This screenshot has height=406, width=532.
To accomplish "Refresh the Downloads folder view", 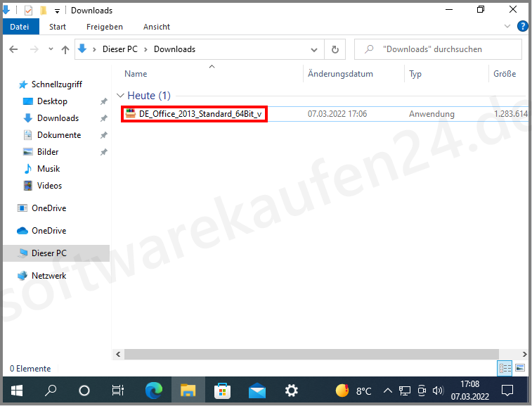I will pyautogui.click(x=335, y=49).
